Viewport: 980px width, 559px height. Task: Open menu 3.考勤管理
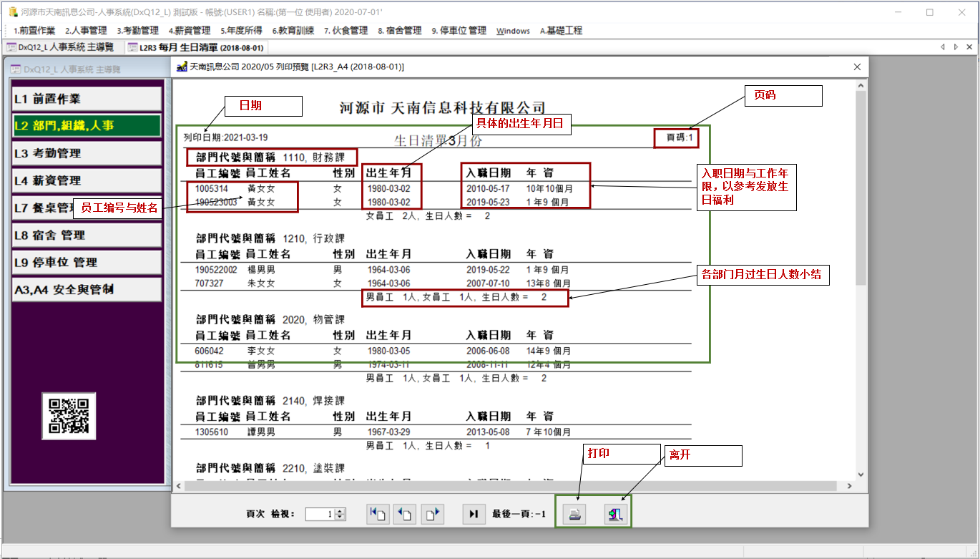pyautogui.click(x=137, y=31)
